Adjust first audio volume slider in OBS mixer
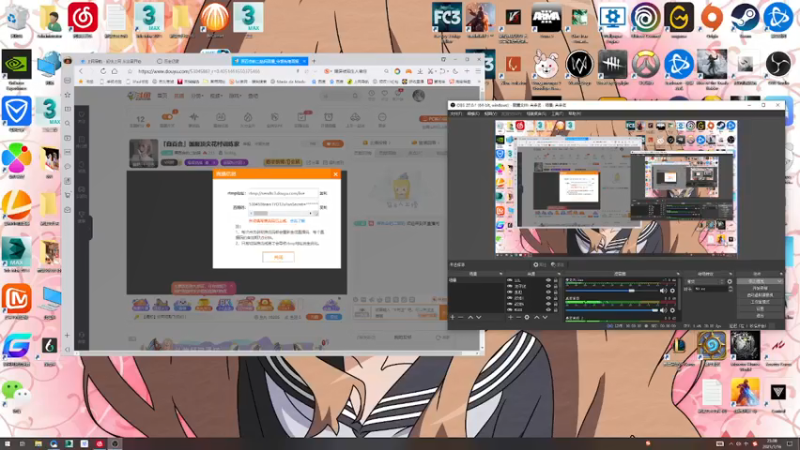The image size is (800, 450). pyautogui.click(x=612, y=291)
